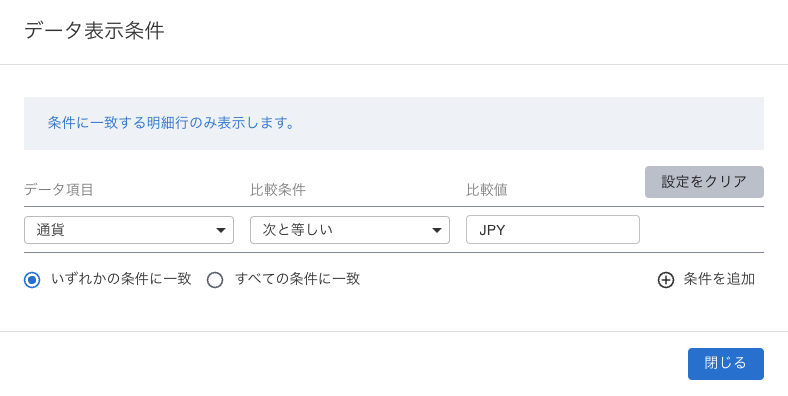Click the データ項目 column header
788x396 pixels.
pyautogui.click(x=59, y=190)
